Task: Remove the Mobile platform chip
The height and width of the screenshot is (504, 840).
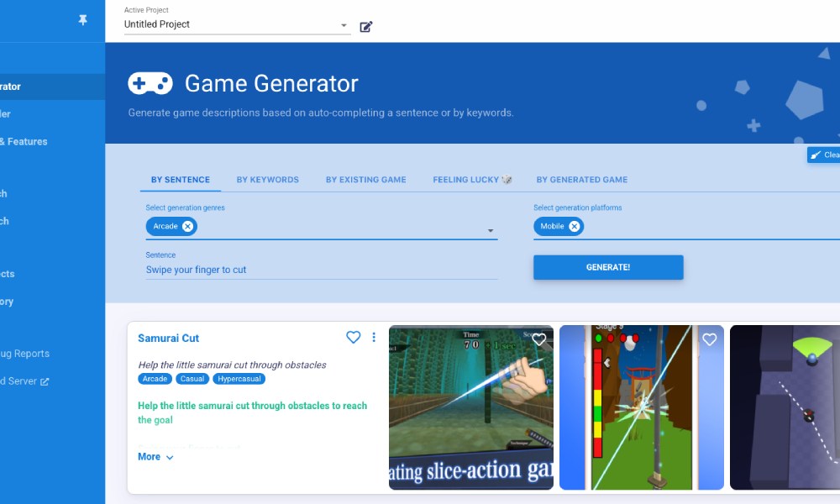Action: tap(575, 227)
